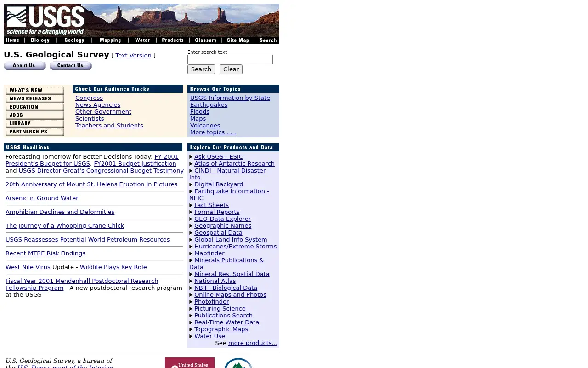
Task: Open the Text Version link
Action: click(x=133, y=56)
